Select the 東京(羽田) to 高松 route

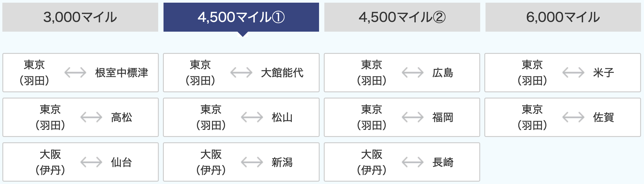pyautogui.click(x=80, y=117)
